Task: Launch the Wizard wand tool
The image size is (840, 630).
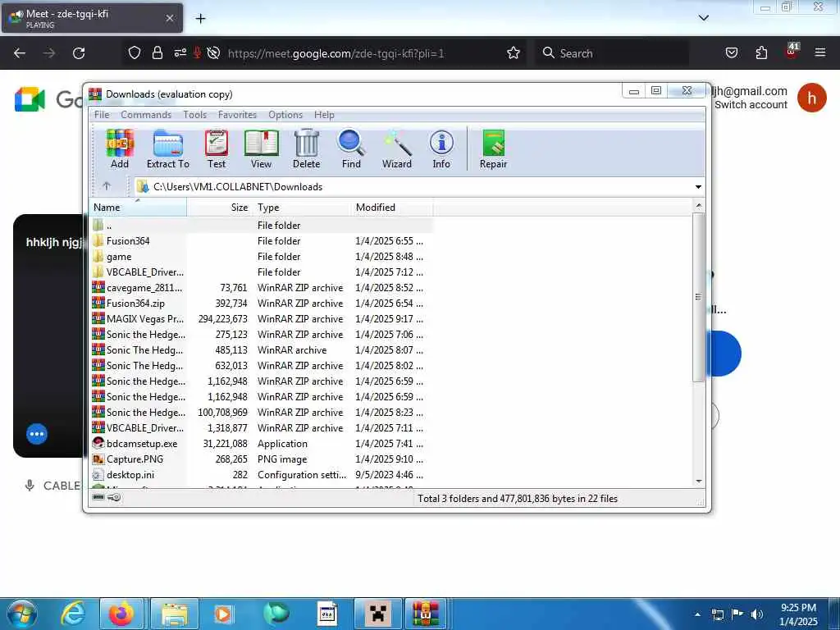Action: 397,149
